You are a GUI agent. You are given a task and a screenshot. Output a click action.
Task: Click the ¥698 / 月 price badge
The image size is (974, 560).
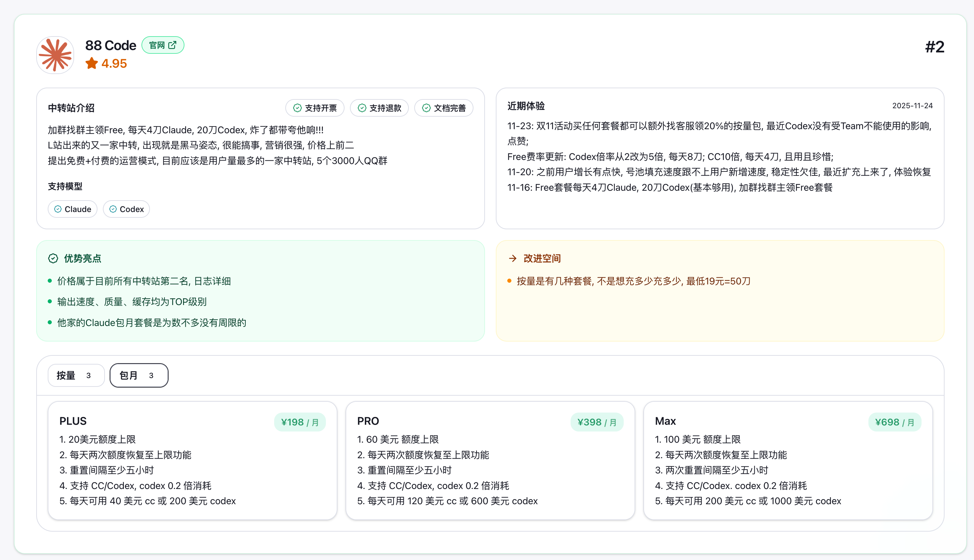point(894,422)
